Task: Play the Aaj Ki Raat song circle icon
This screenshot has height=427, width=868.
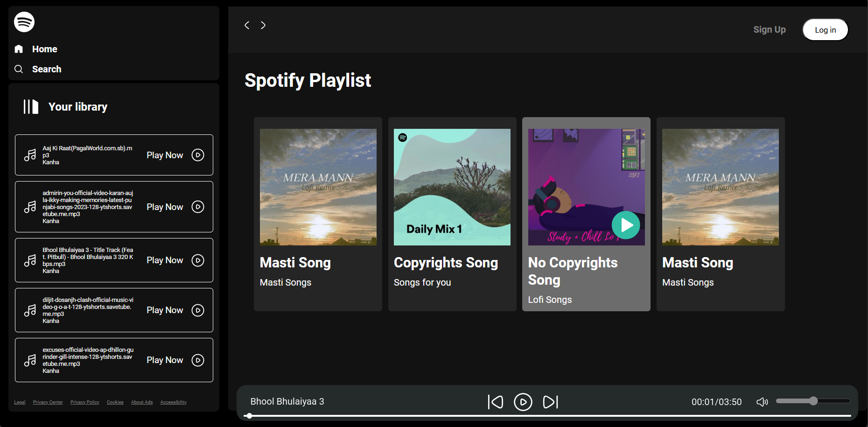Action: click(198, 155)
